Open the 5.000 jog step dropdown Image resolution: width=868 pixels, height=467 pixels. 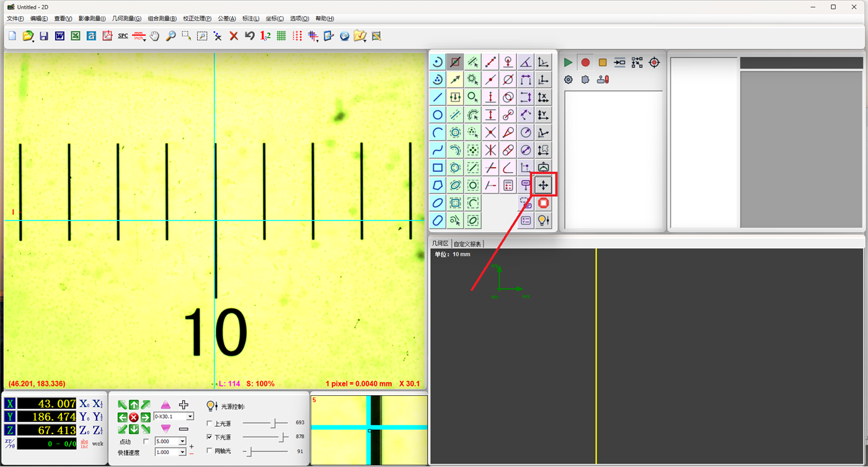[182, 442]
